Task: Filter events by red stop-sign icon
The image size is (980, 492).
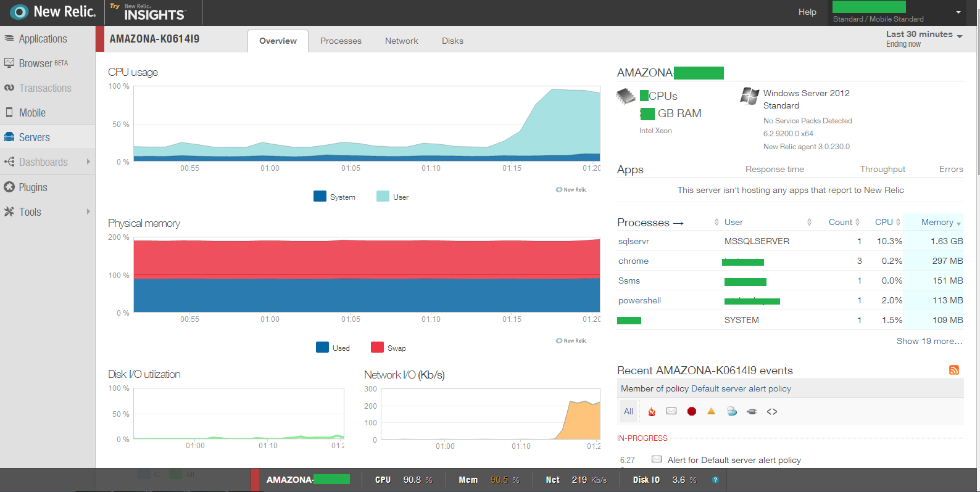Action: point(692,411)
